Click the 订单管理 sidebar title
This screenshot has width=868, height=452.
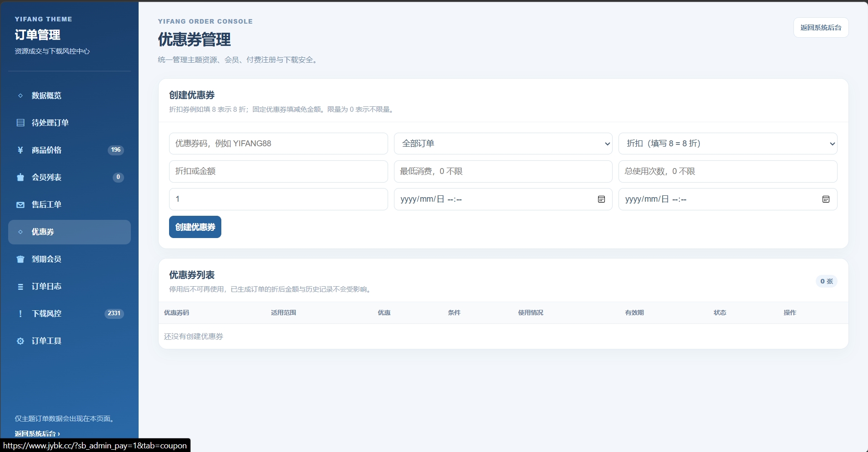(x=37, y=35)
